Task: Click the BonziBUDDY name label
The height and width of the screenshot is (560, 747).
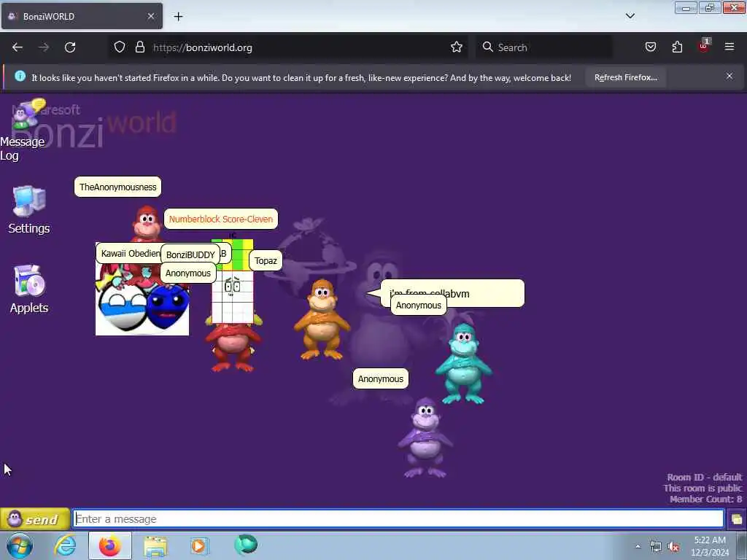Action: pos(190,254)
